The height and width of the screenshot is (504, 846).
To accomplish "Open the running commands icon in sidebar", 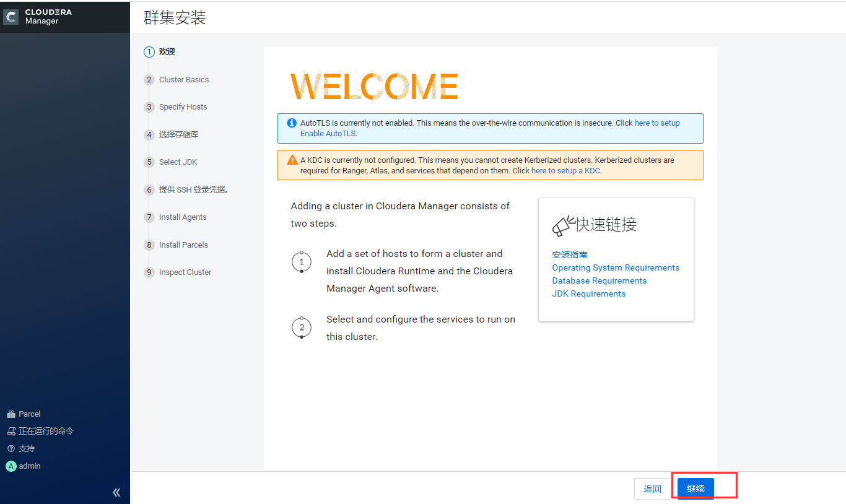I will [x=11, y=432].
